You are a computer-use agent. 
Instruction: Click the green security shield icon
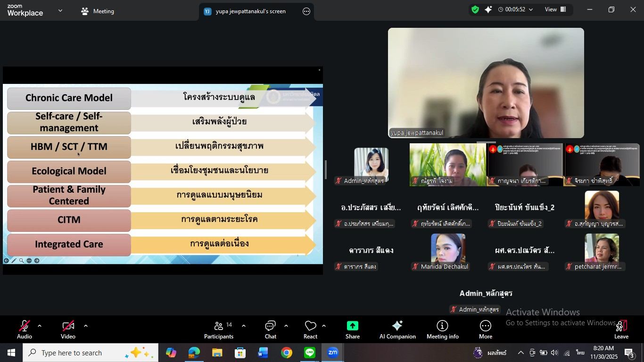click(475, 9)
